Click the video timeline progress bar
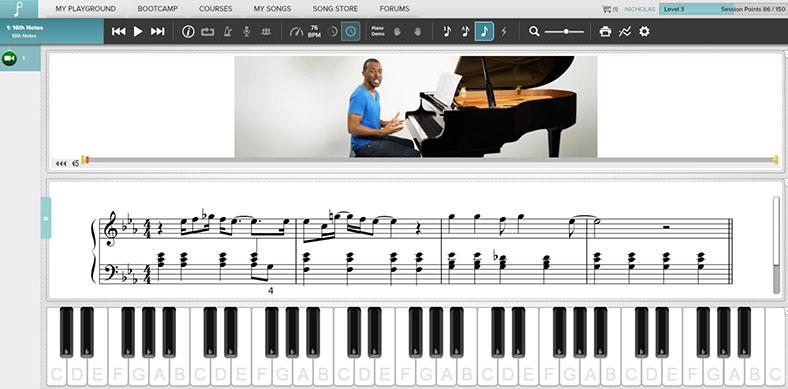Screen dimensions: 788x389 point(432,160)
